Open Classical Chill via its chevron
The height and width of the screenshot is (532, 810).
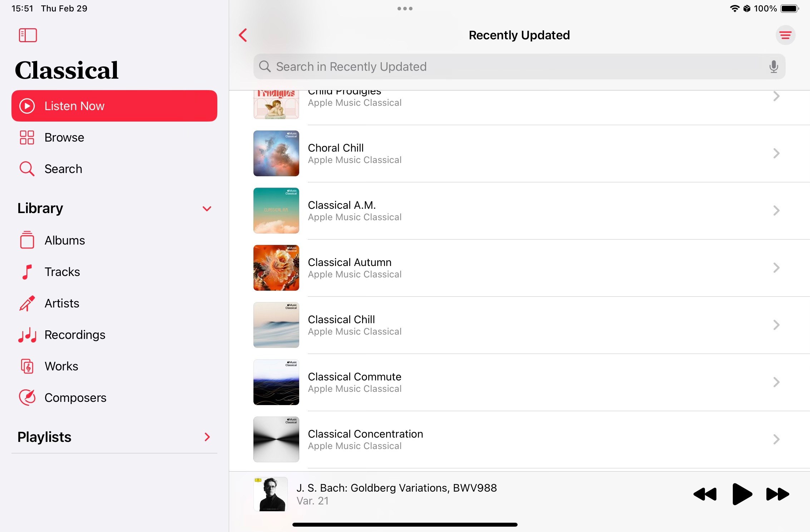[776, 325]
